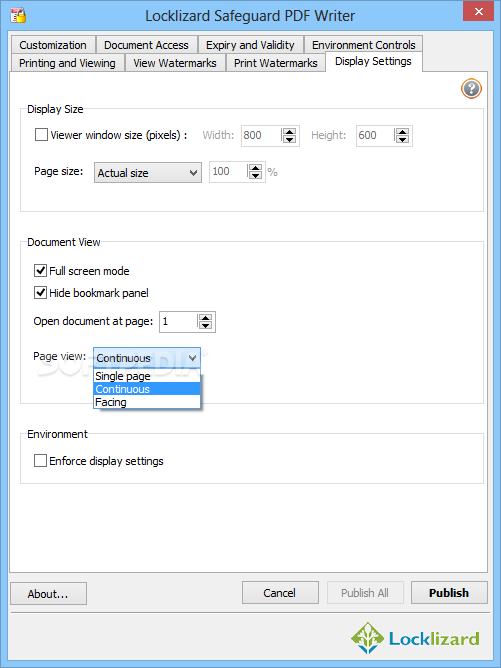
Task: Select the Display Settings tab
Action: click(374, 61)
